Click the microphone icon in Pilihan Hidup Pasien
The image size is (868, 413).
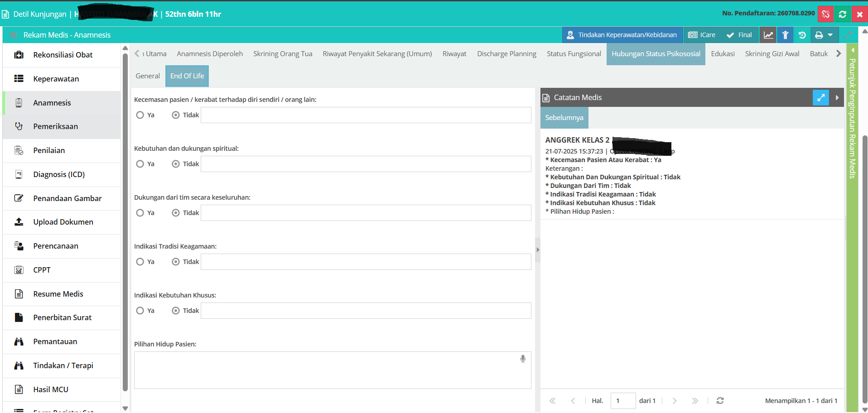pyautogui.click(x=523, y=359)
